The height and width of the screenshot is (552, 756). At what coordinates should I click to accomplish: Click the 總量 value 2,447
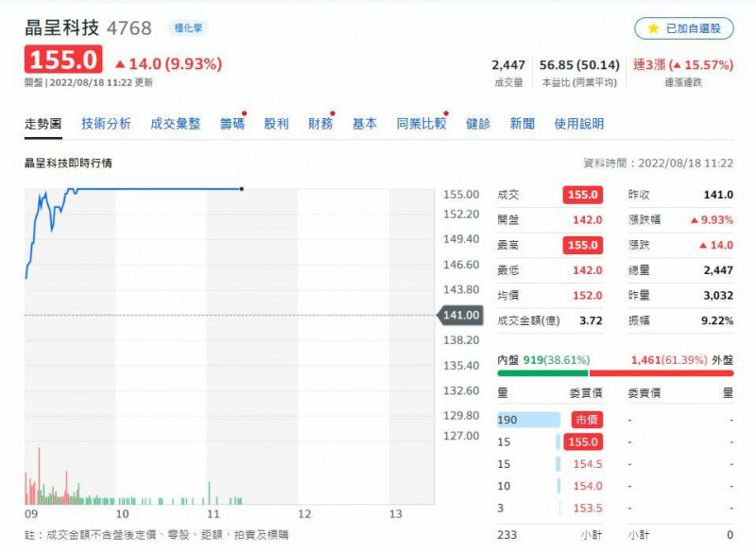click(x=718, y=270)
